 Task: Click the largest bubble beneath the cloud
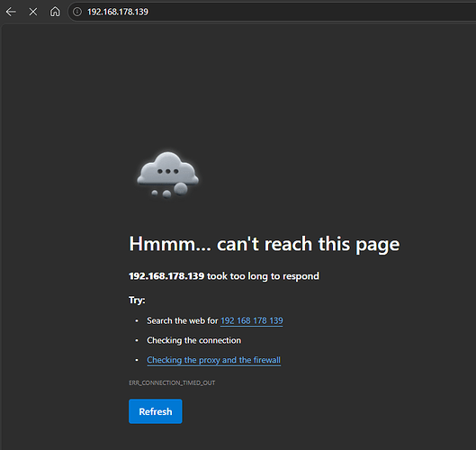point(181,189)
